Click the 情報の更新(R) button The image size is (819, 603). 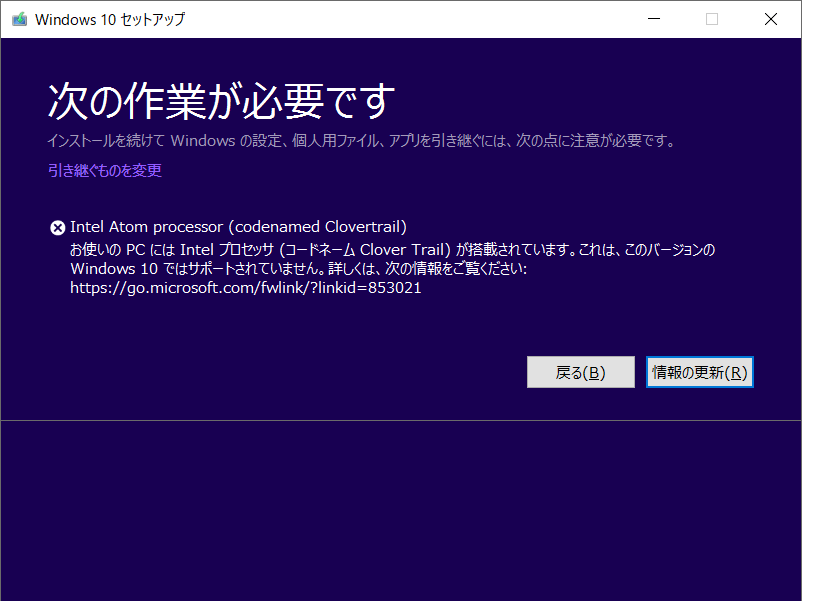pyautogui.click(x=699, y=372)
